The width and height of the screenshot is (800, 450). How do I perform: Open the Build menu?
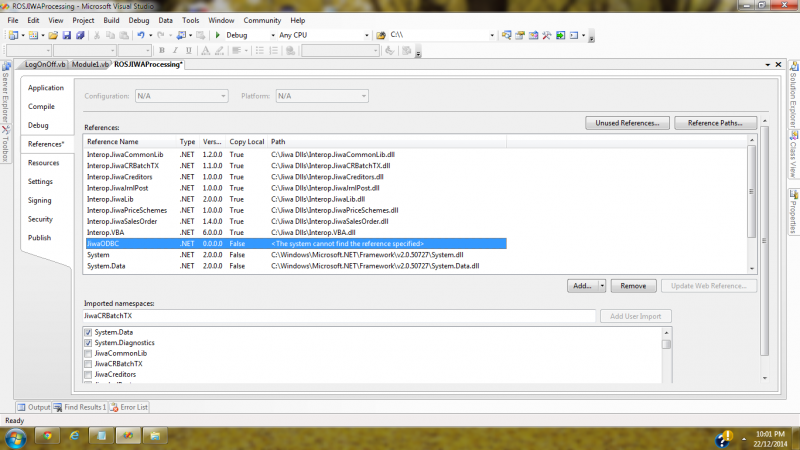(x=111, y=20)
